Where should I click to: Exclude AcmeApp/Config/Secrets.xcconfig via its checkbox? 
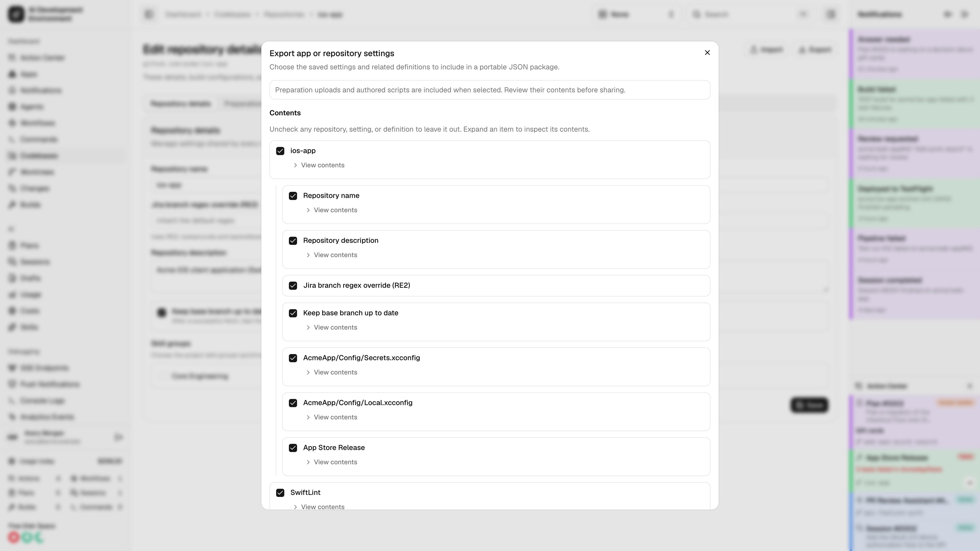pyautogui.click(x=293, y=358)
